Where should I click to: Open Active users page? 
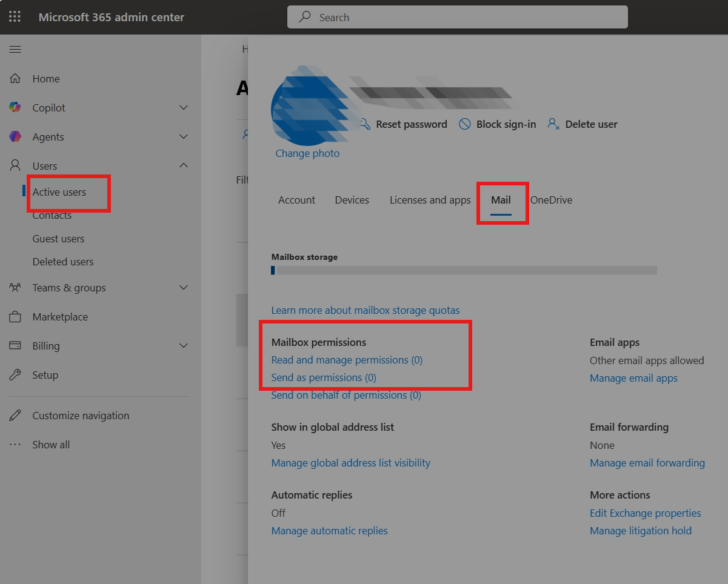tap(59, 192)
